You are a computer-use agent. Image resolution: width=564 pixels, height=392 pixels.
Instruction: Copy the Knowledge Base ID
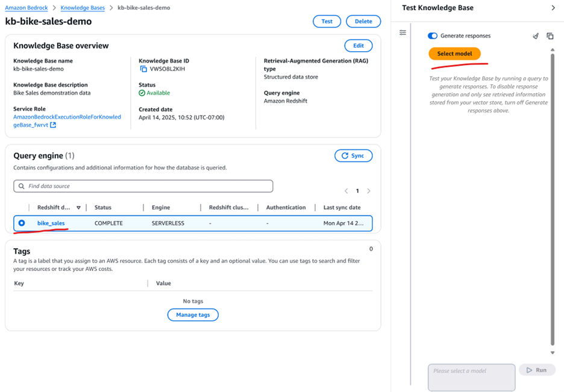[x=143, y=69]
